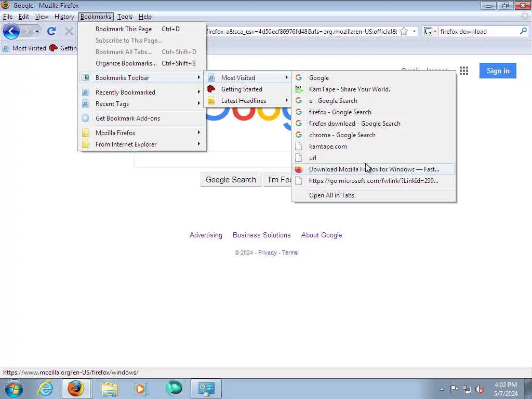
Task: Click the taskbar clock showing 4:02 PM
Action: (x=506, y=389)
